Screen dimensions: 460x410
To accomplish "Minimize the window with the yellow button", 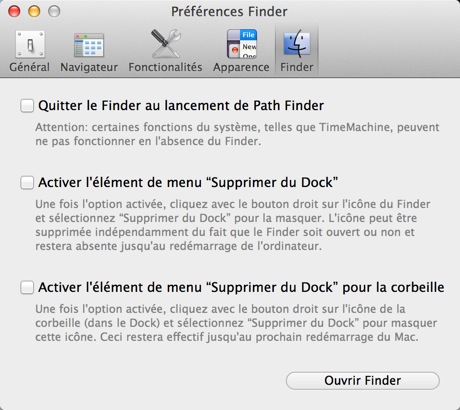I will coord(34,11).
